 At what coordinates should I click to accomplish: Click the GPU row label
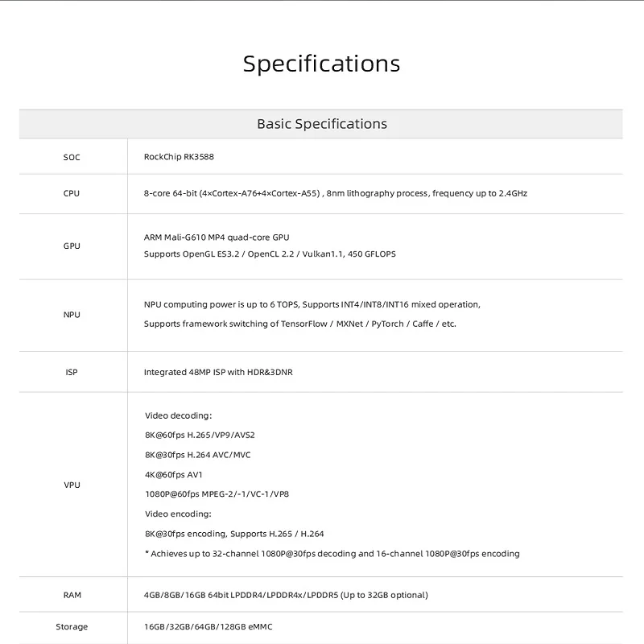[72, 246]
